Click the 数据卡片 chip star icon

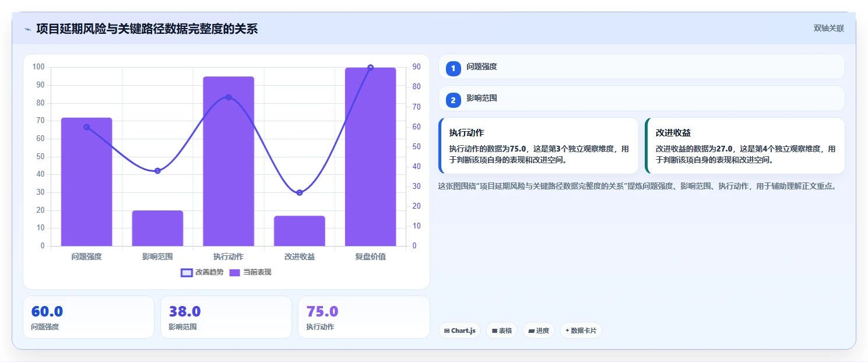point(567,331)
